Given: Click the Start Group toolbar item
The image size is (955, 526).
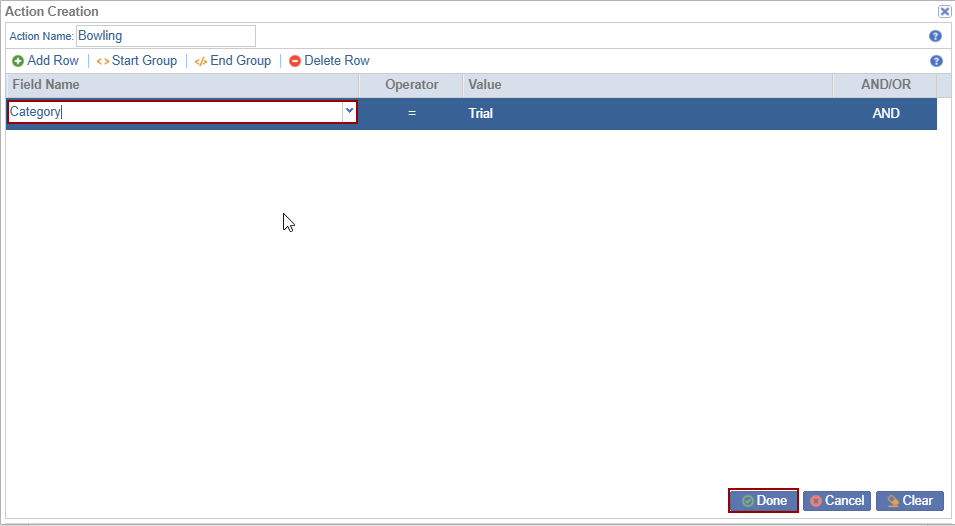Looking at the screenshot, I should [137, 61].
